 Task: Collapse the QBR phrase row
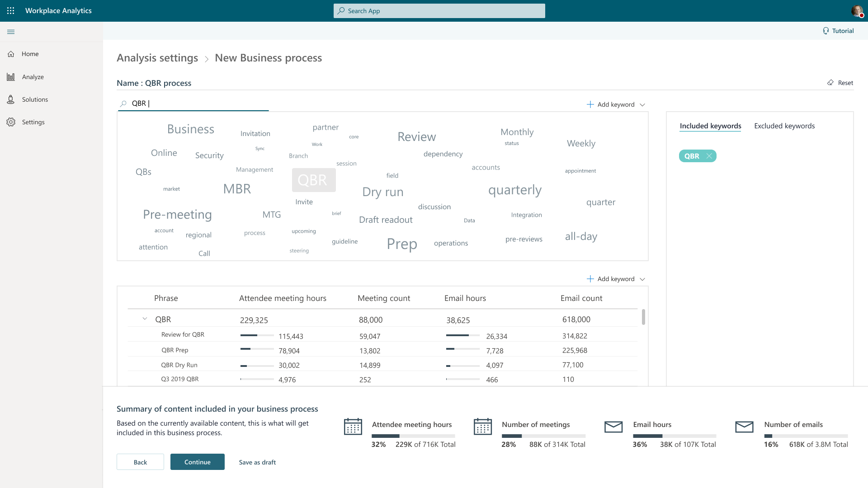pyautogui.click(x=145, y=319)
